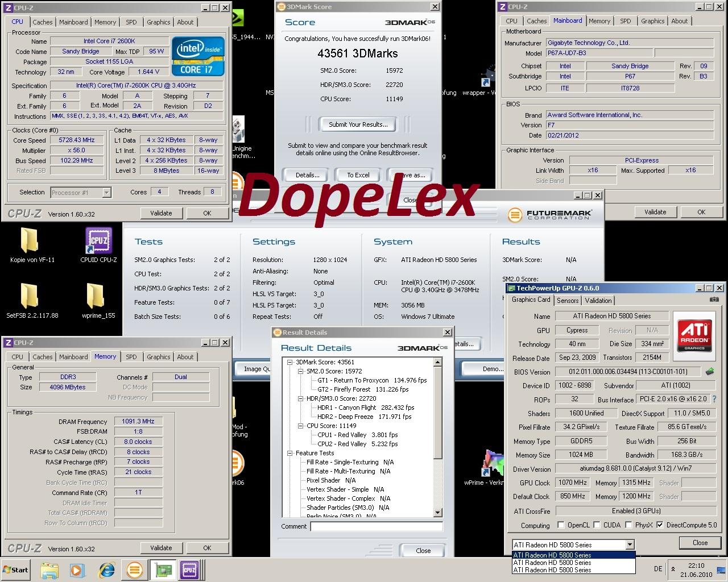
Task: Collapse the HDR/SM3.0 Score tree node
Action: pyautogui.click(x=301, y=398)
